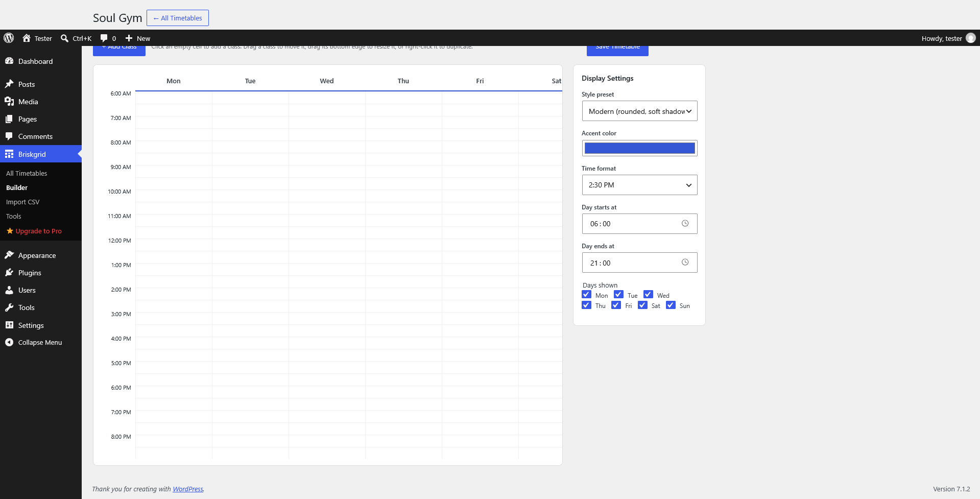980x499 pixels.
Task: Open the Settings sliders icon
Action: (9, 325)
